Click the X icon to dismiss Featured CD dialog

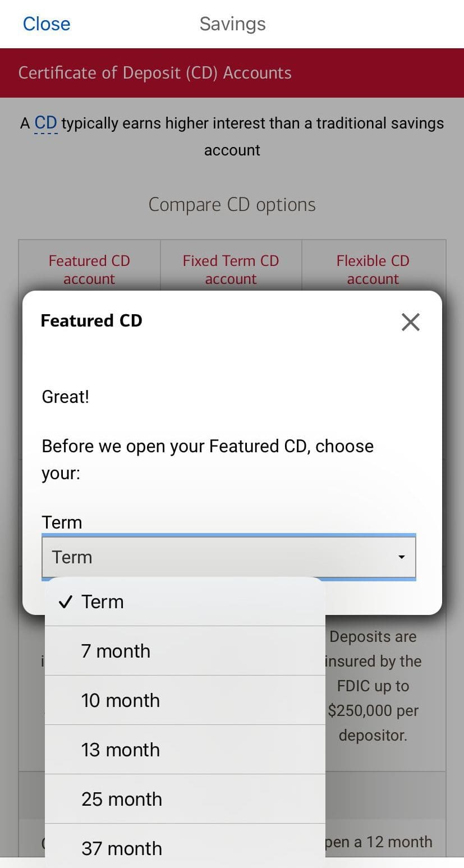click(x=410, y=322)
